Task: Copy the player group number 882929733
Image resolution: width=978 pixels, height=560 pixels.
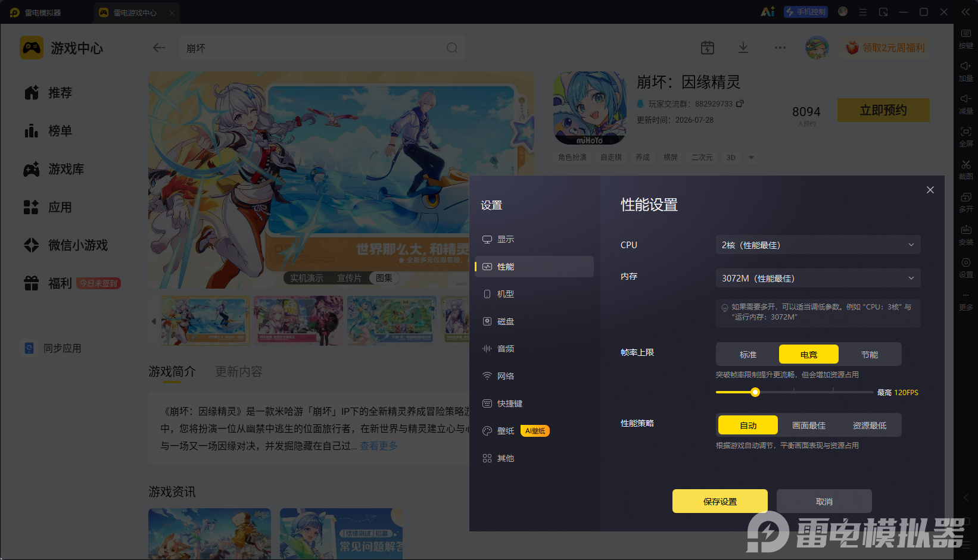Action: tap(740, 104)
